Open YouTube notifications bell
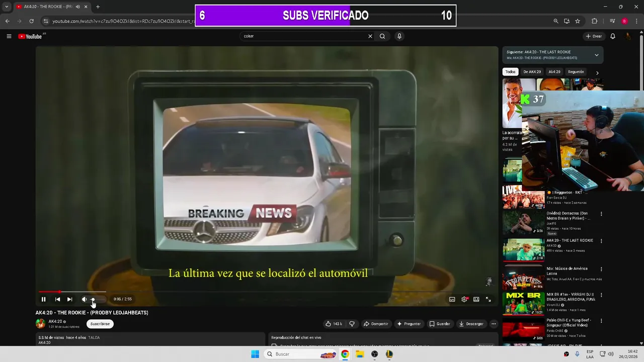Viewport: 644px width, 362px height. tap(613, 36)
